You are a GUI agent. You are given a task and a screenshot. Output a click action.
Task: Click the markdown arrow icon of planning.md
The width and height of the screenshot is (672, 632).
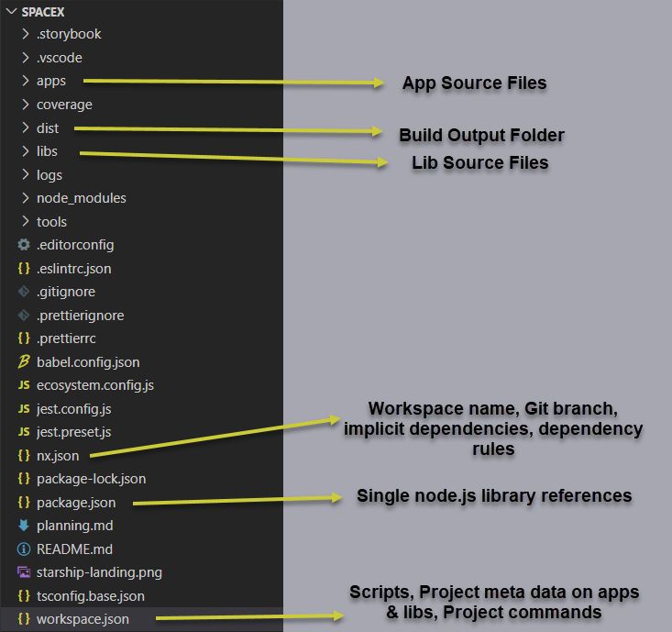tap(24, 526)
